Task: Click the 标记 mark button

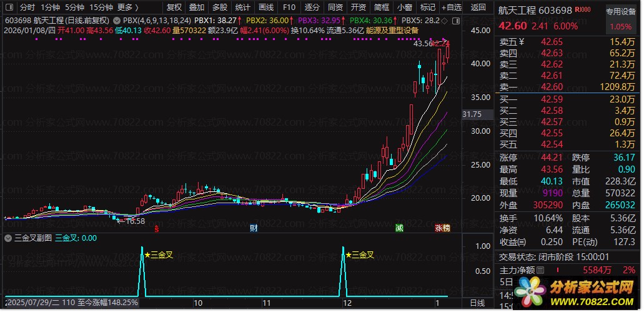Action: [x=427, y=7]
